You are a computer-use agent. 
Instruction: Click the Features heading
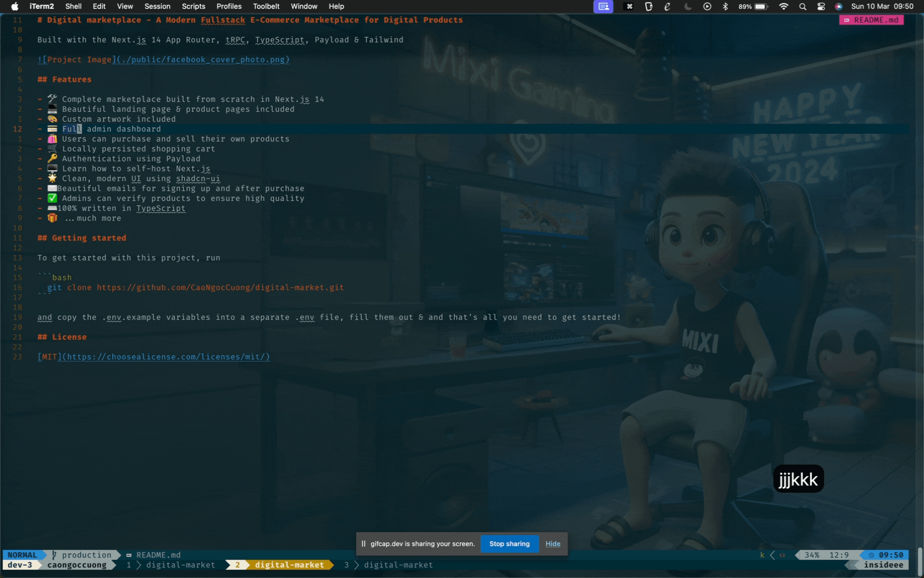pyautogui.click(x=64, y=79)
